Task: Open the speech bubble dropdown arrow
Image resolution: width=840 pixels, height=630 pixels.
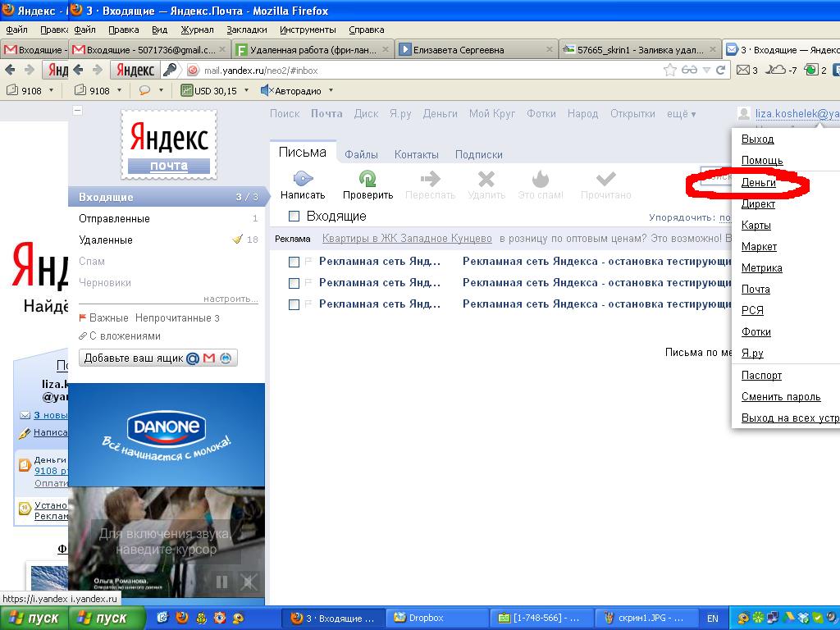Action: point(161,90)
